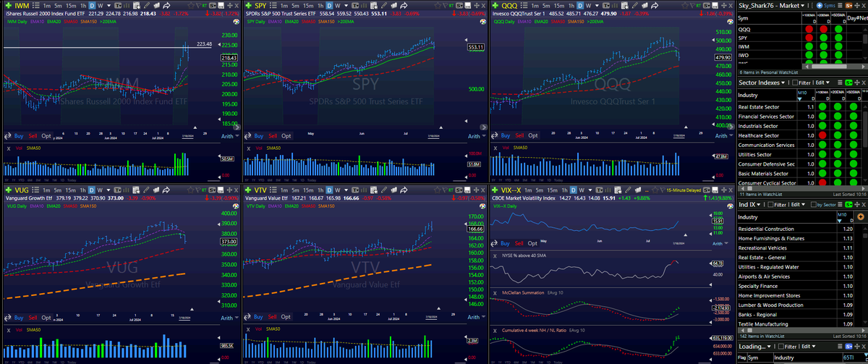Switch QQQ chart to W timeframe
This screenshot has width=868, height=364.
(x=589, y=6)
